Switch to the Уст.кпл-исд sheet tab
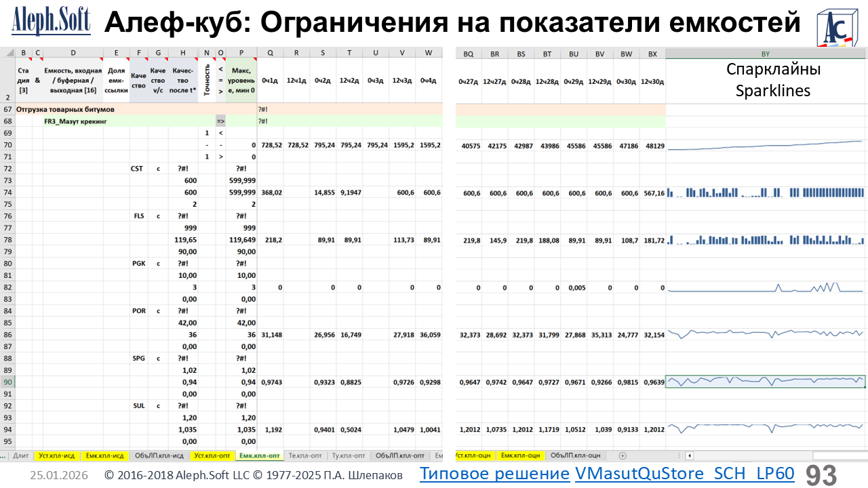This screenshot has height=488, width=868. click(56, 455)
